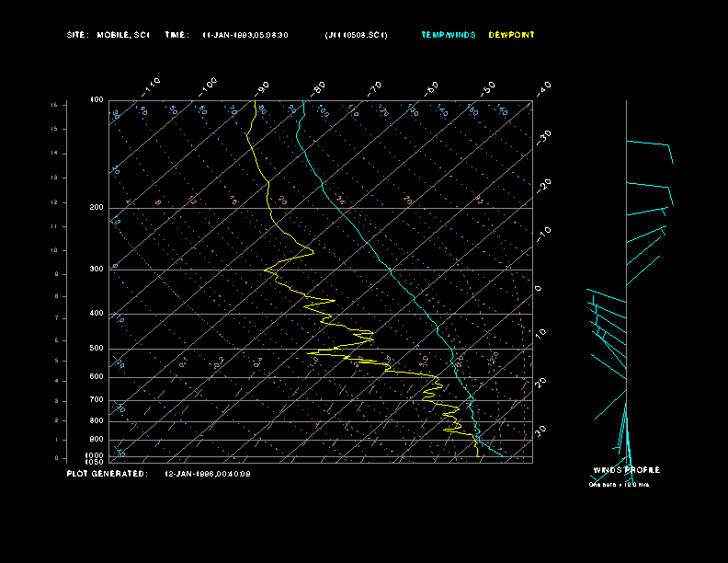
Task: Click the "TIME:" label in the header
Action: [x=176, y=35]
